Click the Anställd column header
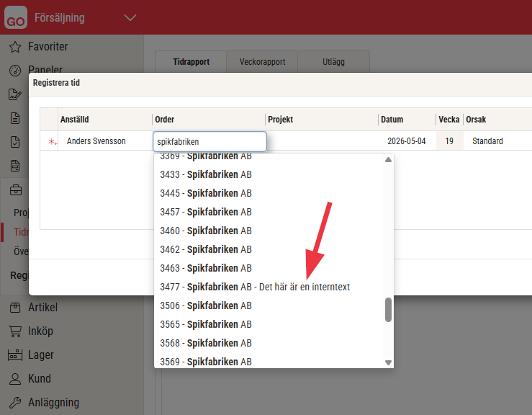The height and width of the screenshot is (415, 532). tap(104, 120)
